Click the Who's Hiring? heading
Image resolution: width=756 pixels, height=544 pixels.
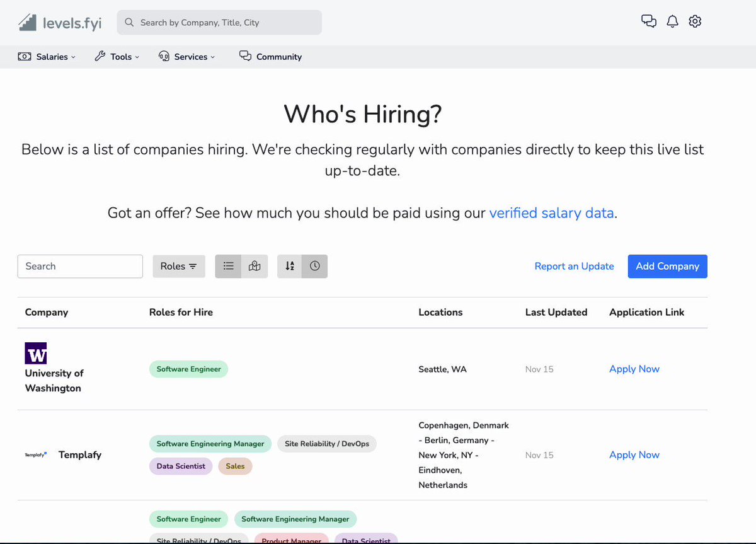[363, 114]
